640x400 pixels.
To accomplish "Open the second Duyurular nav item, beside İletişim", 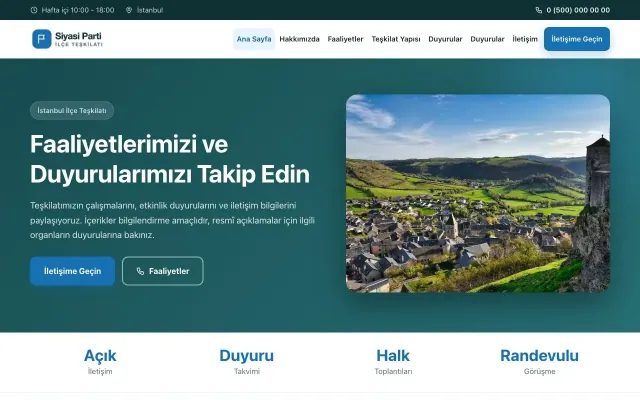I will coord(487,39).
